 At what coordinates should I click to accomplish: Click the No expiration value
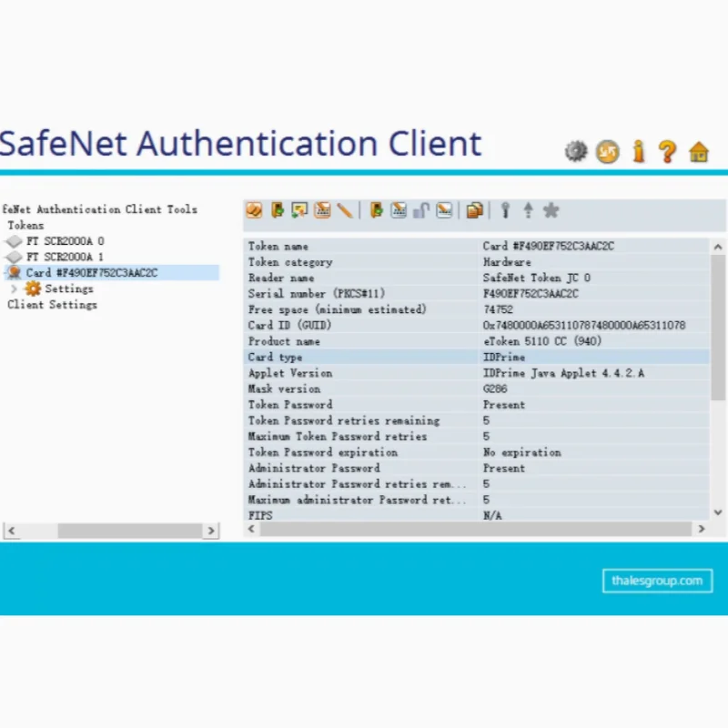521,452
